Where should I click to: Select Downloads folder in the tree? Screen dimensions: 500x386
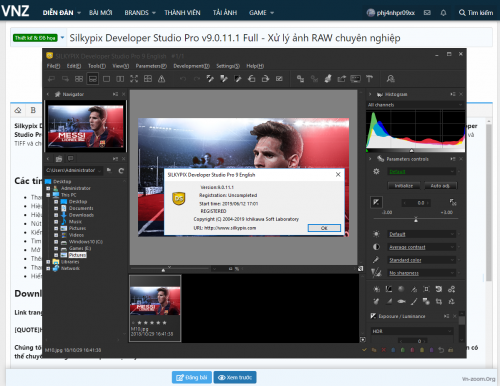(81, 215)
